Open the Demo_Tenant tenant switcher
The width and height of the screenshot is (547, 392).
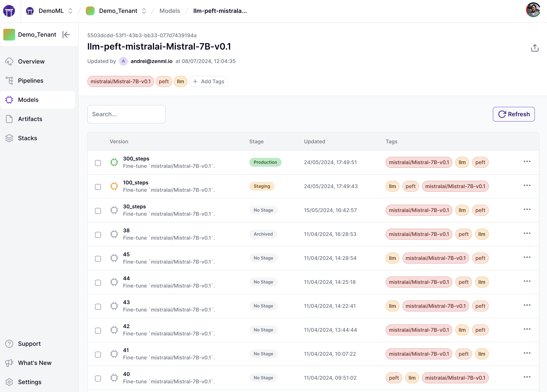coord(144,11)
